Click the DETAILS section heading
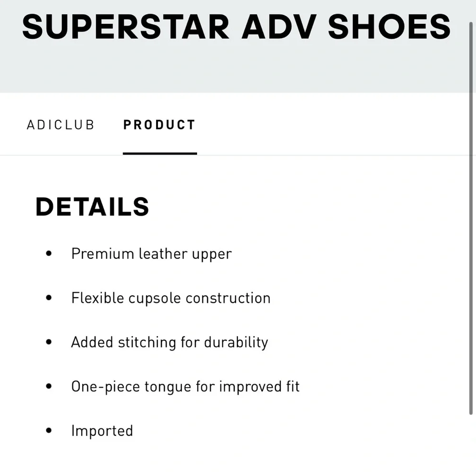The image size is (476, 476). (x=92, y=206)
